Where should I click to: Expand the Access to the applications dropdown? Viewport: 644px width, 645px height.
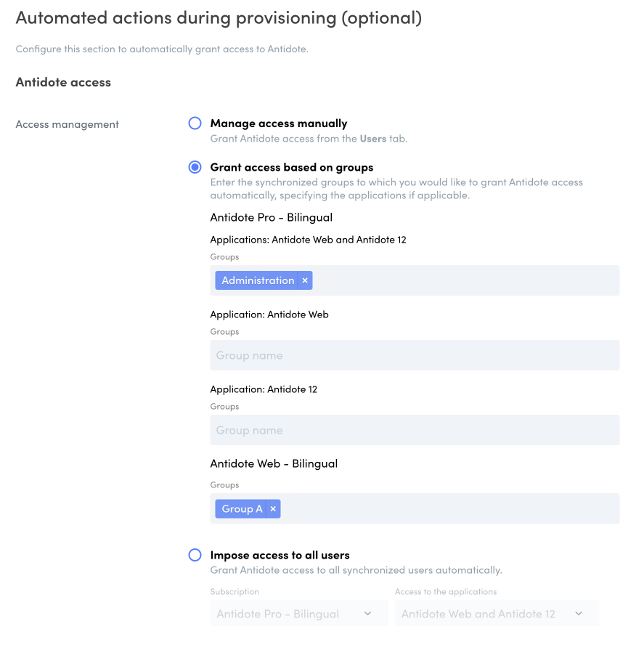coord(497,614)
